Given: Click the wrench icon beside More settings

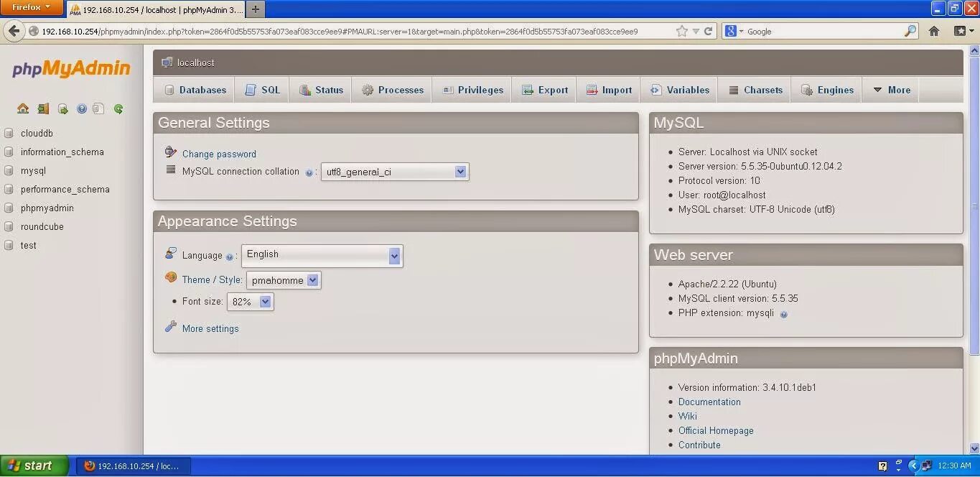Looking at the screenshot, I should click(170, 327).
